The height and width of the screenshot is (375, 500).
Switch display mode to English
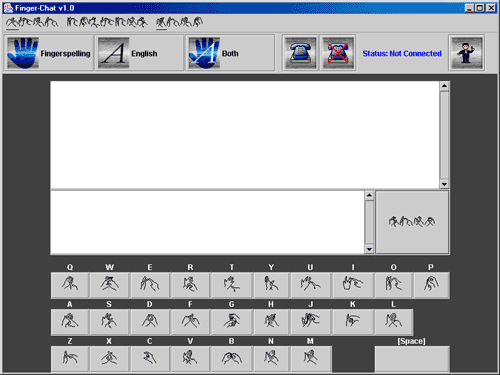pos(139,53)
